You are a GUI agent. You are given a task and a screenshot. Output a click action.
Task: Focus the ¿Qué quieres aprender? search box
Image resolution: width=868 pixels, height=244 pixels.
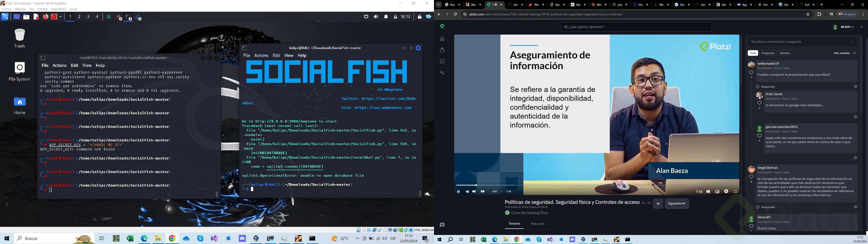click(636, 27)
